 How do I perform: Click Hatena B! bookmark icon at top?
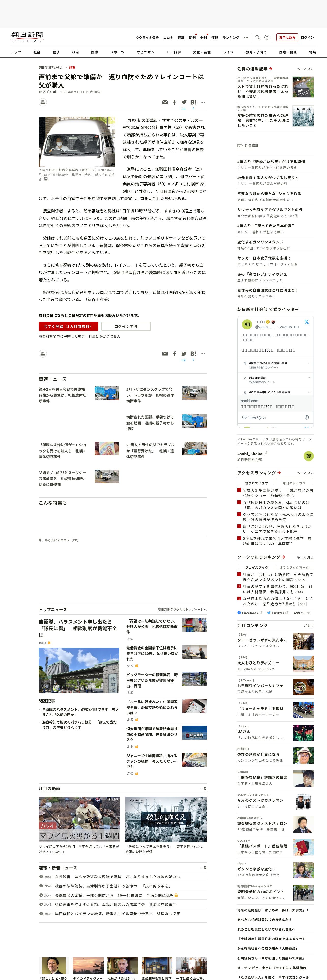click(193, 102)
